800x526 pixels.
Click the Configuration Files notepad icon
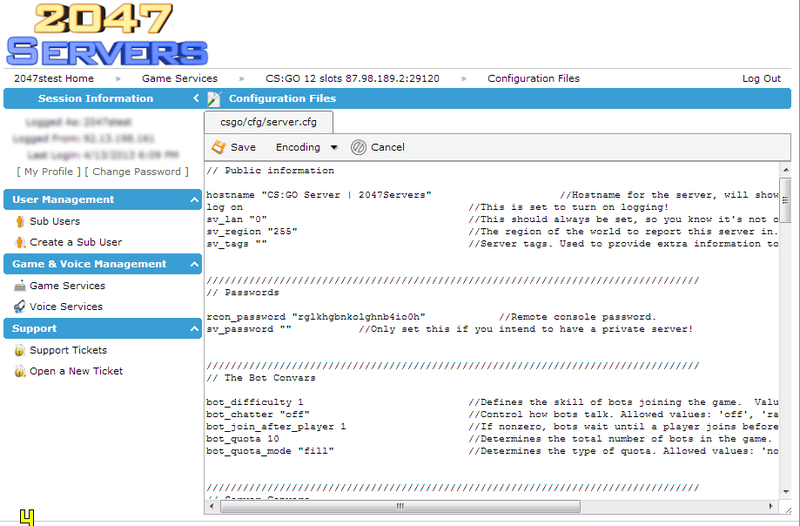(214, 98)
